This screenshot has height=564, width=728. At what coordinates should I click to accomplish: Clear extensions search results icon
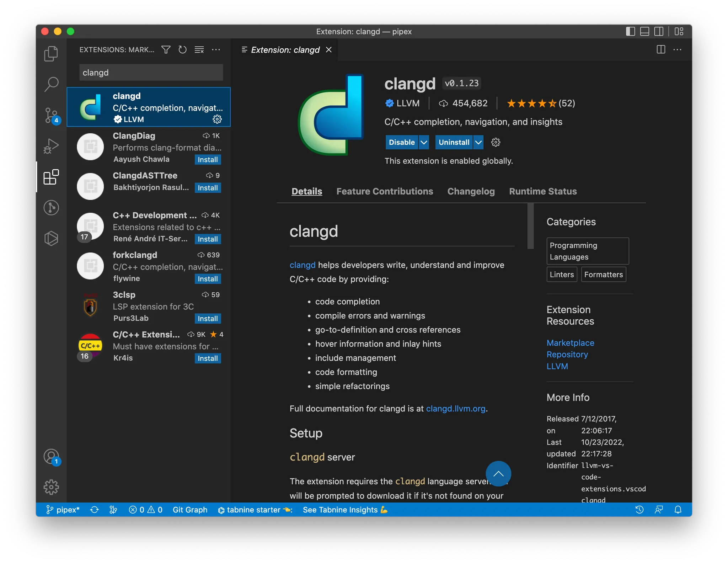pyautogui.click(x=199, y=50)
